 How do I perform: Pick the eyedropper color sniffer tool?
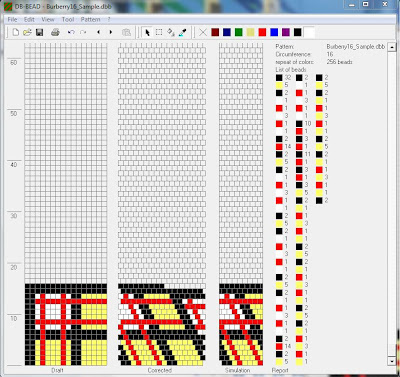click(183, 32)
